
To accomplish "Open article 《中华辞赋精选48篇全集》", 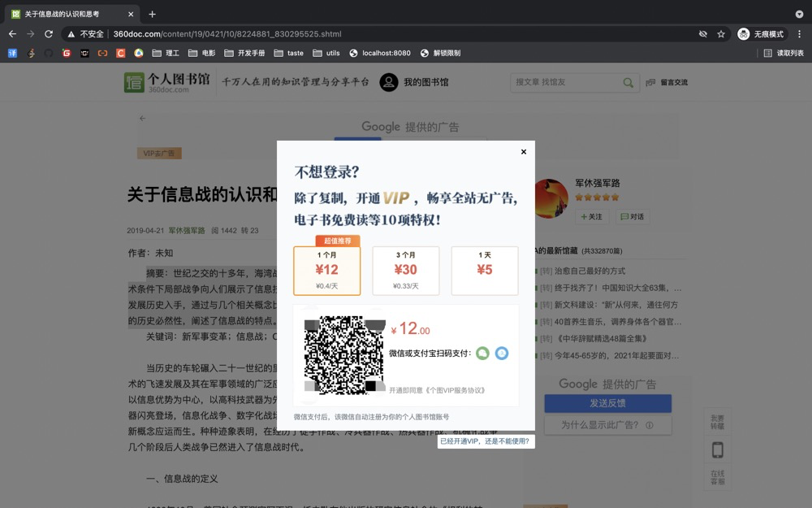I will [x=601, y=338].
